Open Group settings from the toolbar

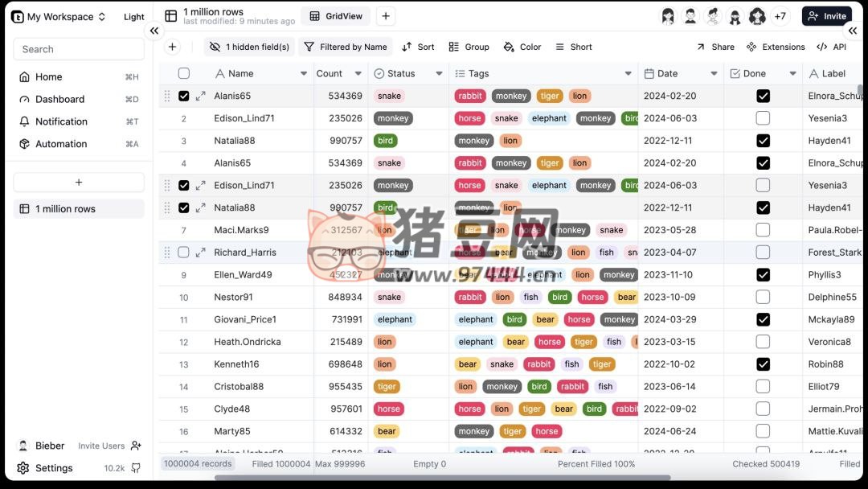455,47
